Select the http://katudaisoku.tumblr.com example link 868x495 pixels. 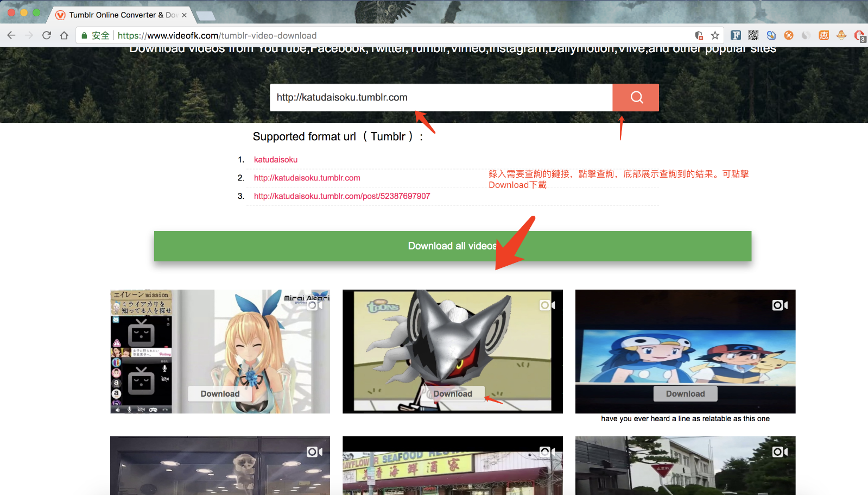[x=307, y=178]
